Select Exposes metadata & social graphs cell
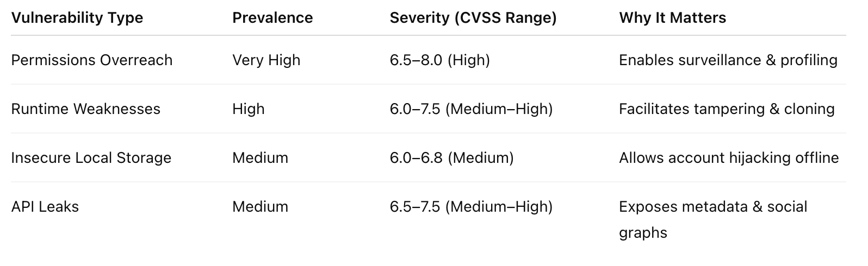 coord(713,220)
